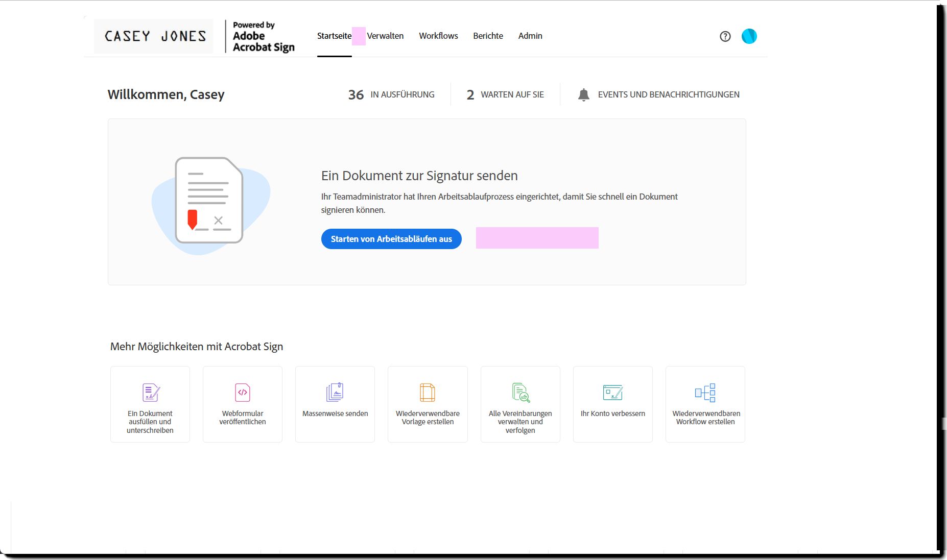Click the reusable template orange icon
The image size is (947, 560).
click(428, 393)
